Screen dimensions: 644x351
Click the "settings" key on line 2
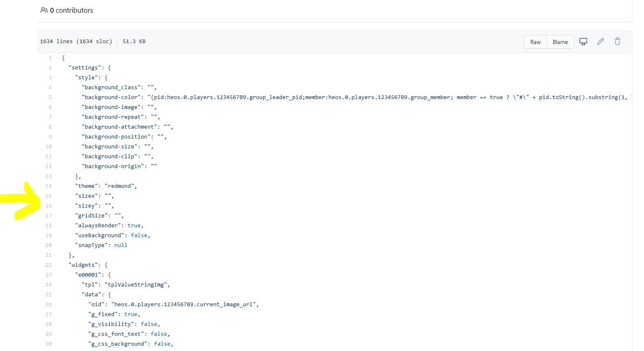pos(85,68)
